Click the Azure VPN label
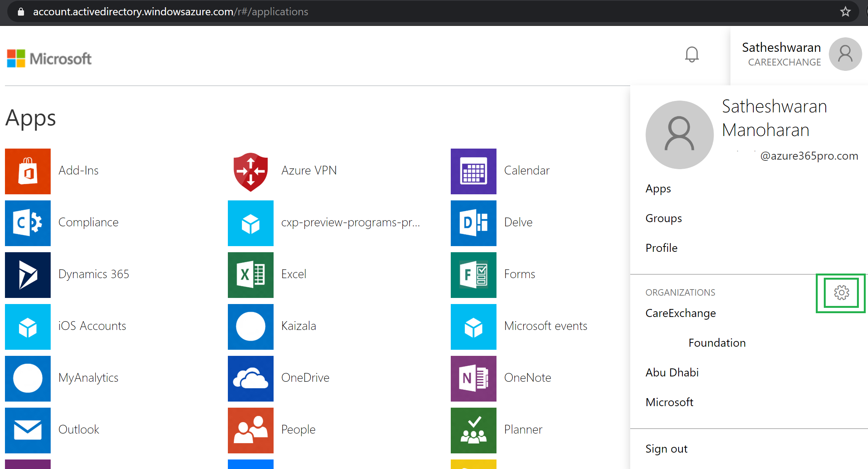 (309, 170)
